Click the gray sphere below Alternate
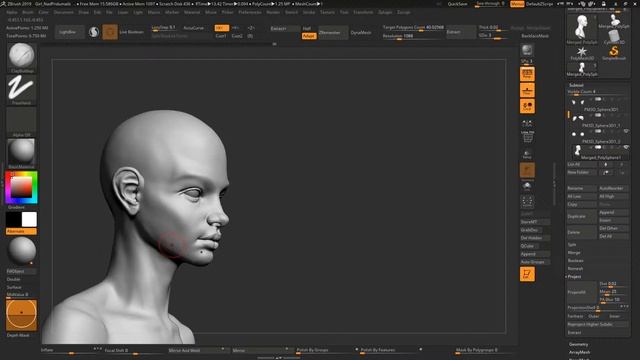 click(21, 251)
